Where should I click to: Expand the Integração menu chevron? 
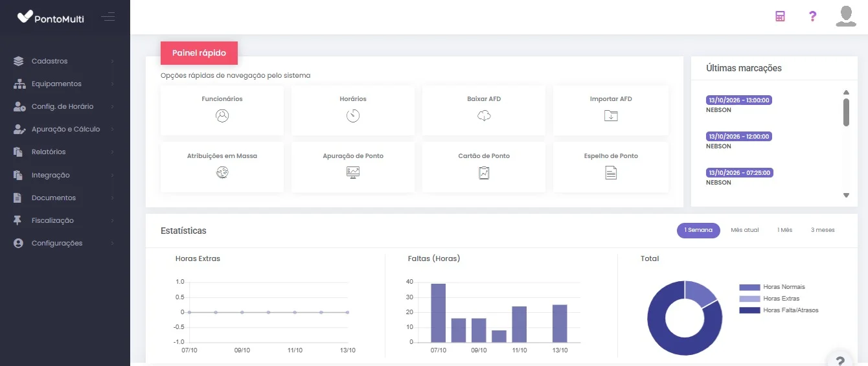(112, 175)
